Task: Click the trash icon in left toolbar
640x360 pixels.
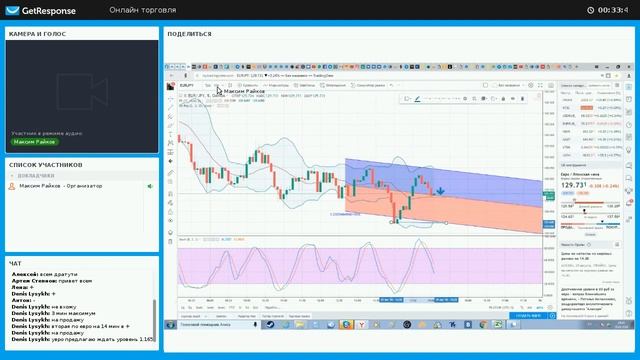Action: pos(171,242)
